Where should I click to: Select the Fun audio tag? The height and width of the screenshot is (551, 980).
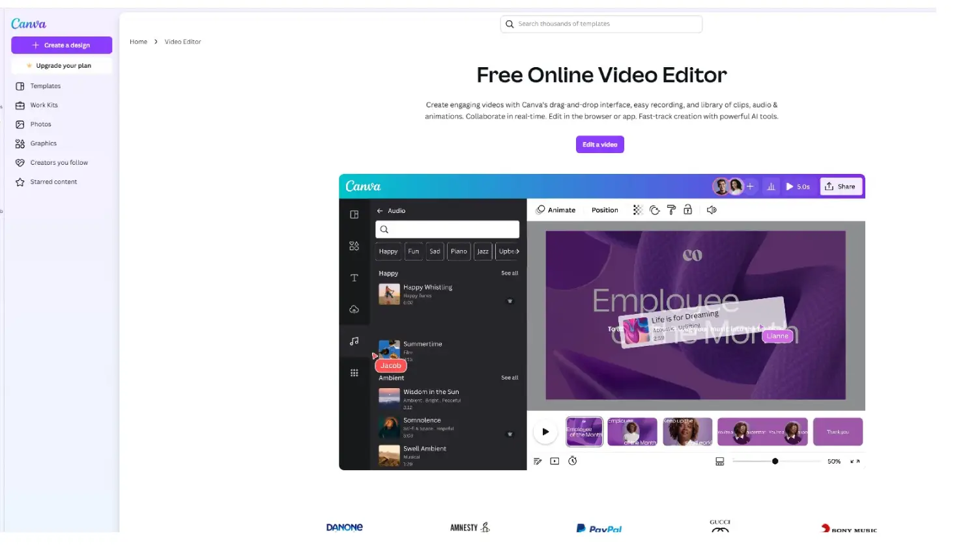click(x=413, y=251)
